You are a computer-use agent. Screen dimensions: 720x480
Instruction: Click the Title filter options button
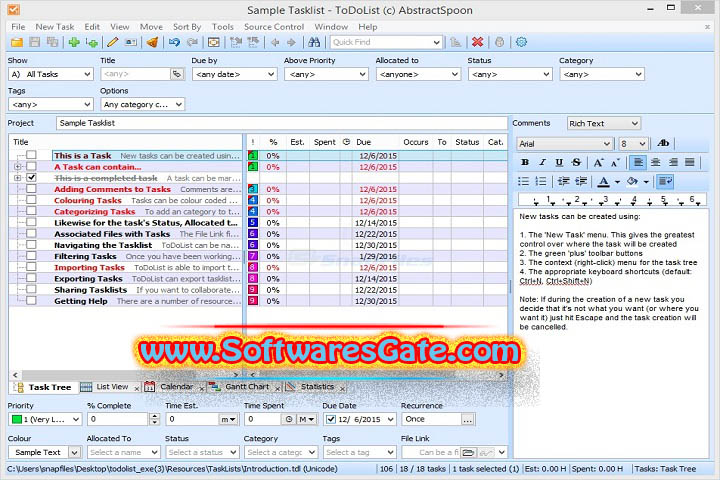tap(177, 74)
